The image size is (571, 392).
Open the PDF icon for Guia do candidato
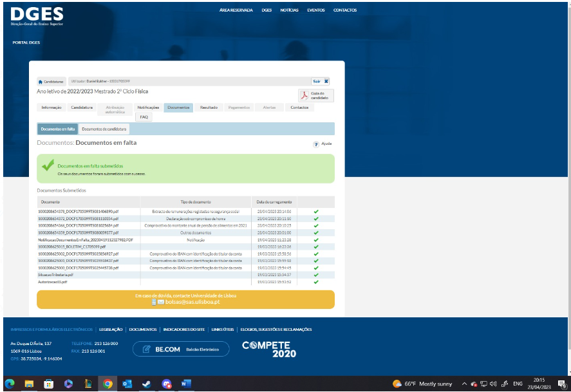click(304, 95)
